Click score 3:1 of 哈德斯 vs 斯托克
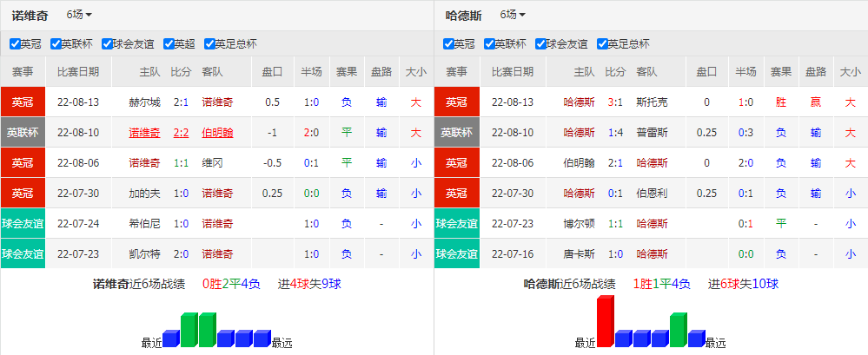 615,102
